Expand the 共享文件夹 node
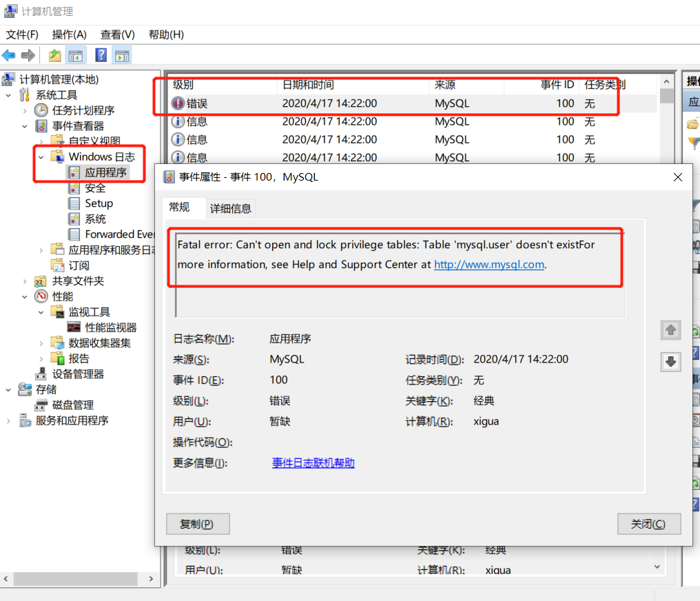The image size is (700, 601). (25, 281)
